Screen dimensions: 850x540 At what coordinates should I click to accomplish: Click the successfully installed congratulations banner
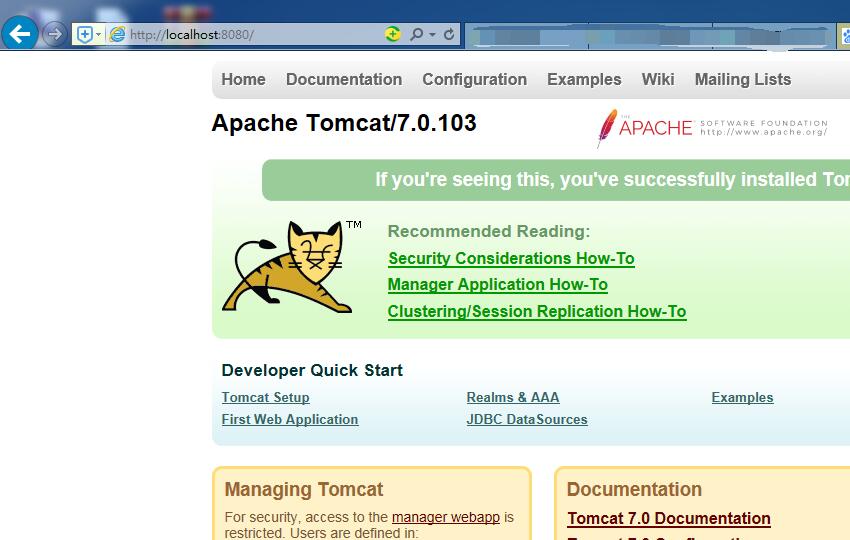click(x=556, y=180)
